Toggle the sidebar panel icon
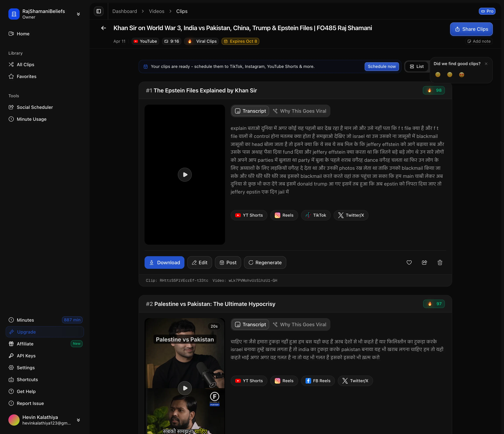 click(x=99, y=11)
